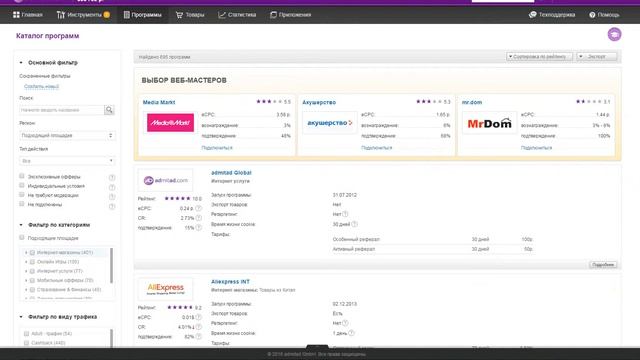This screenshot has height=360, width=640.
Task: Click Подробнее button for admitad Global
Action: 603,265
